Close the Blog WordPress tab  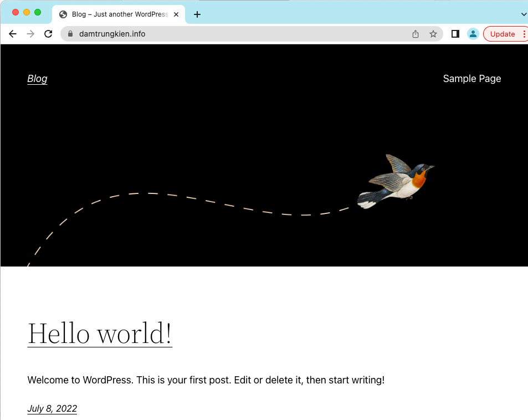point(176,14)
